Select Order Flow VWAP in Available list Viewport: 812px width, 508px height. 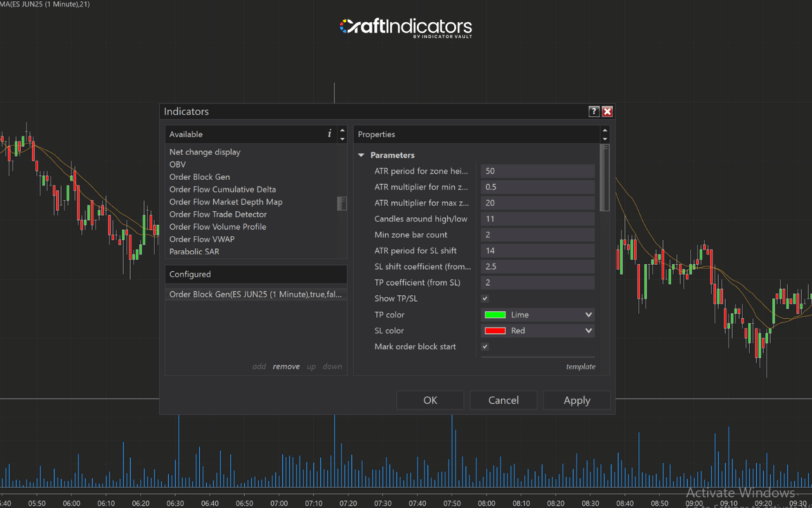pyautogui.click(x=202, y=239)
